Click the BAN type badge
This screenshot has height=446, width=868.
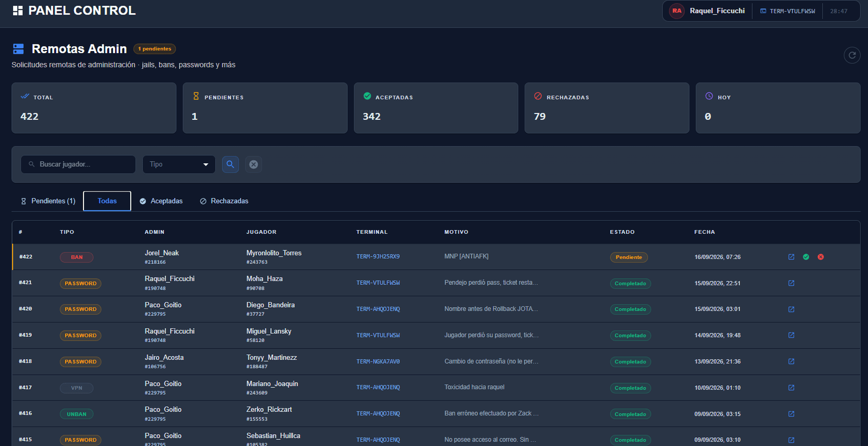tap(76, 257)
